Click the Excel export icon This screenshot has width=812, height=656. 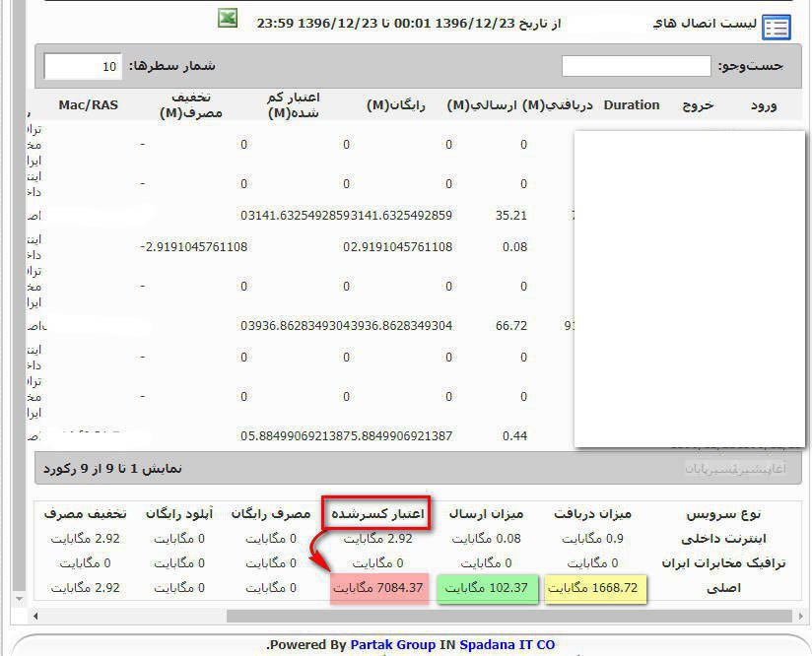click(x=228, y=19)
